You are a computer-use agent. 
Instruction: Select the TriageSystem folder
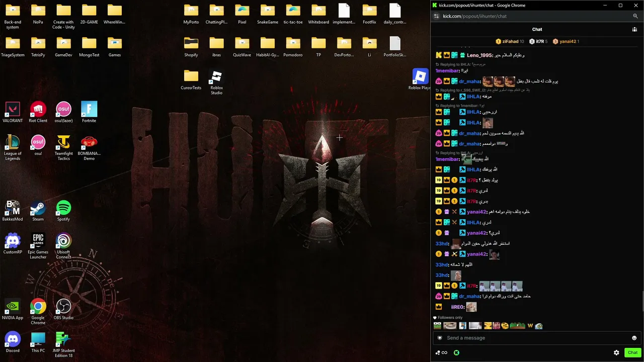[x=13, y=47]
